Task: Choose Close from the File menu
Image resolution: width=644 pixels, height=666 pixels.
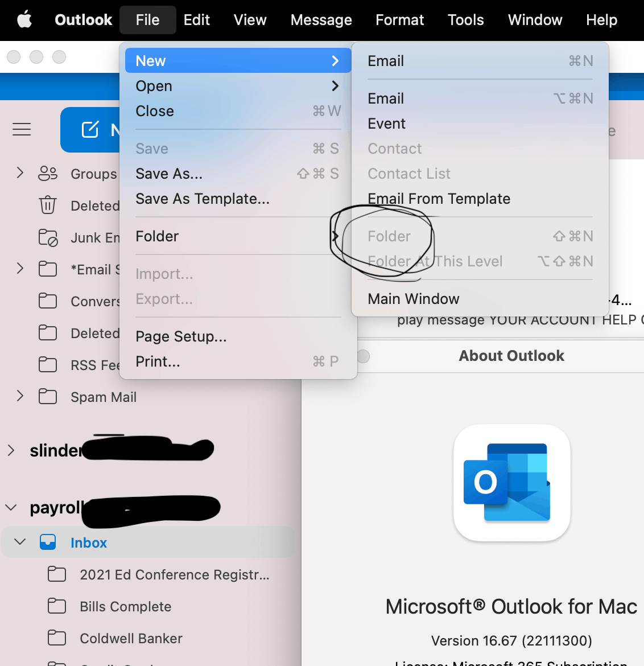Action: coord(238,111)
